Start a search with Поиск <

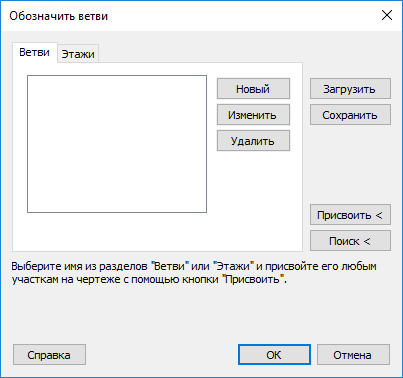click(x=350, y=241)
